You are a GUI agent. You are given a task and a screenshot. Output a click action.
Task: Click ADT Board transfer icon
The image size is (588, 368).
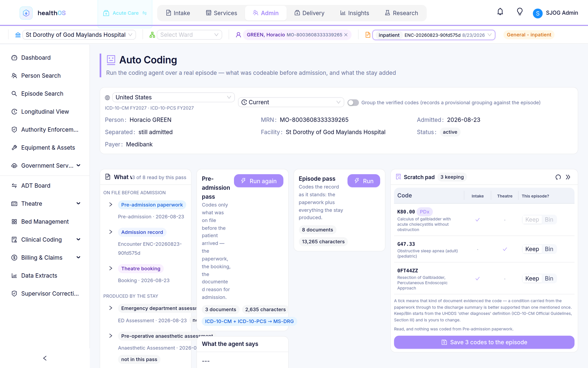pos(14,186)
